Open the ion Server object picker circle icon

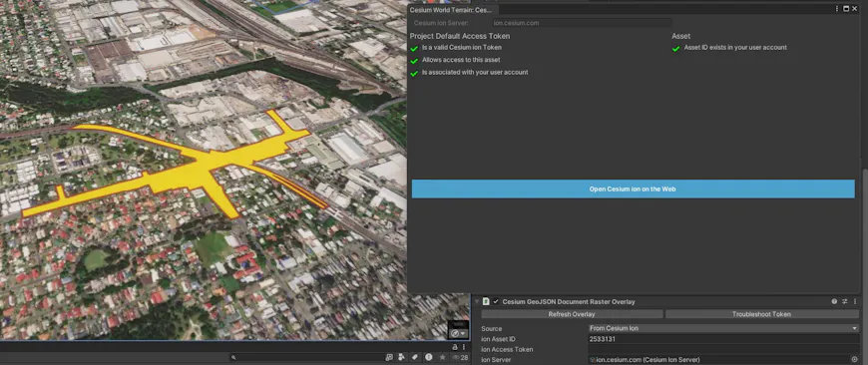pyautogui.click(x=855, y=359)
